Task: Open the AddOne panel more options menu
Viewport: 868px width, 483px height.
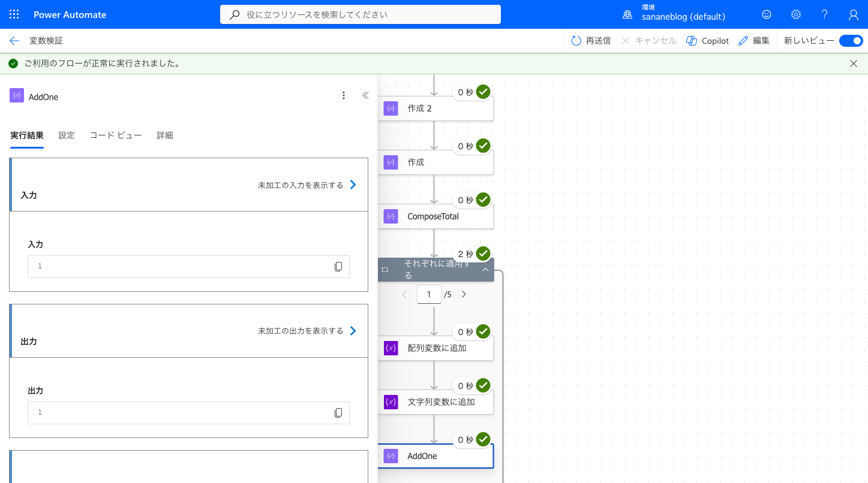Action: [344, 95]
